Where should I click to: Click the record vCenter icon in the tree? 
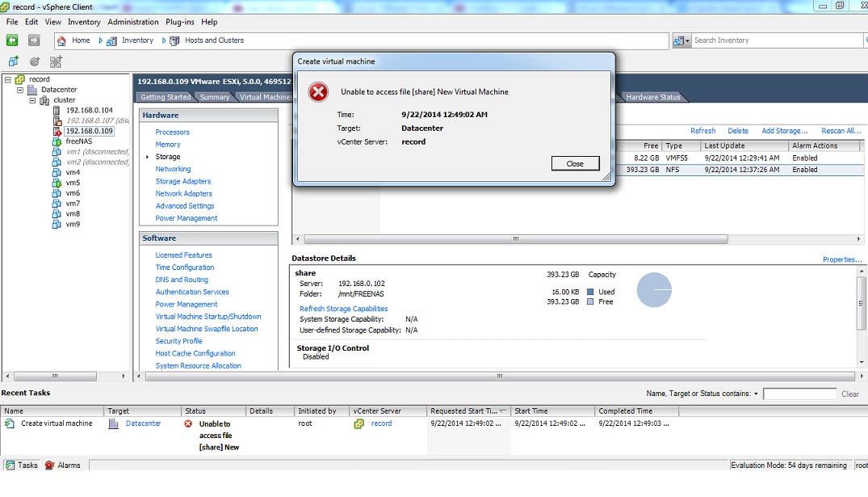click(20, 79)
